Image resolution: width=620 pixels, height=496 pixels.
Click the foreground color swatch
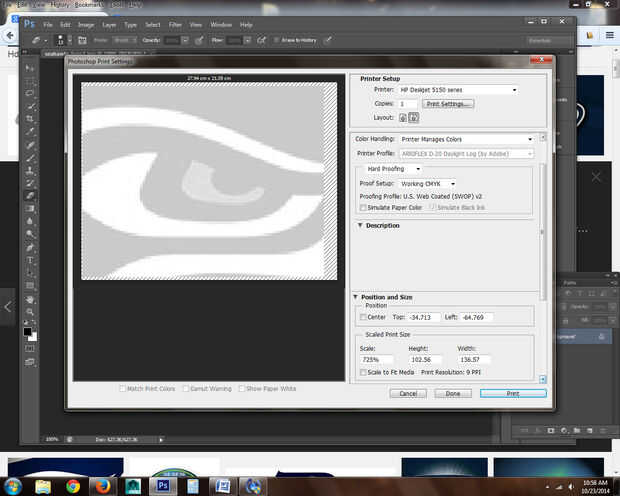(x=28, y=330)
